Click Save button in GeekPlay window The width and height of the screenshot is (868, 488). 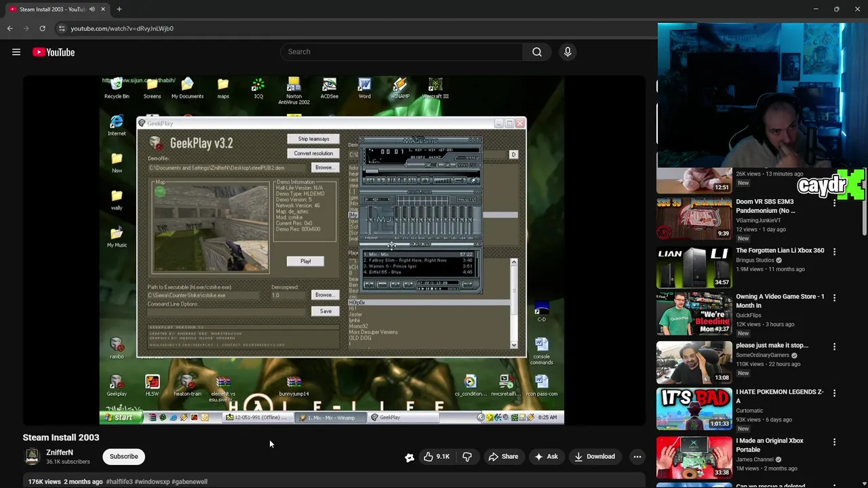[325, 311]
